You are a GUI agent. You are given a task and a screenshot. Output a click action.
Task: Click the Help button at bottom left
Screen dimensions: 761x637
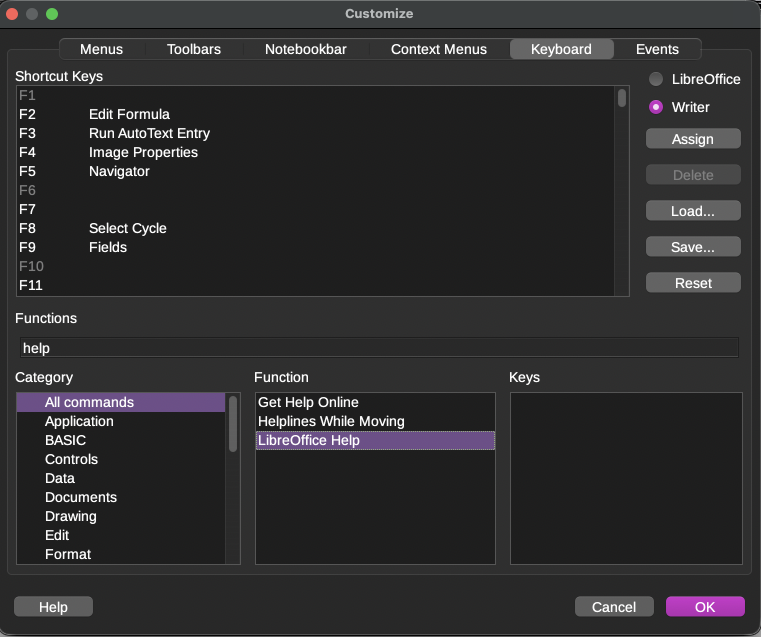click(x=53, y=607)
